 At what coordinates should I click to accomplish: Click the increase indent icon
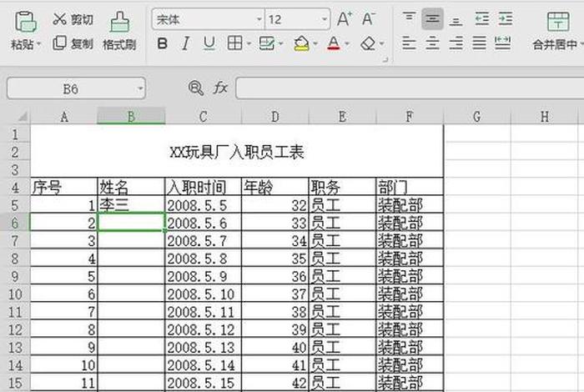[506, 18]
